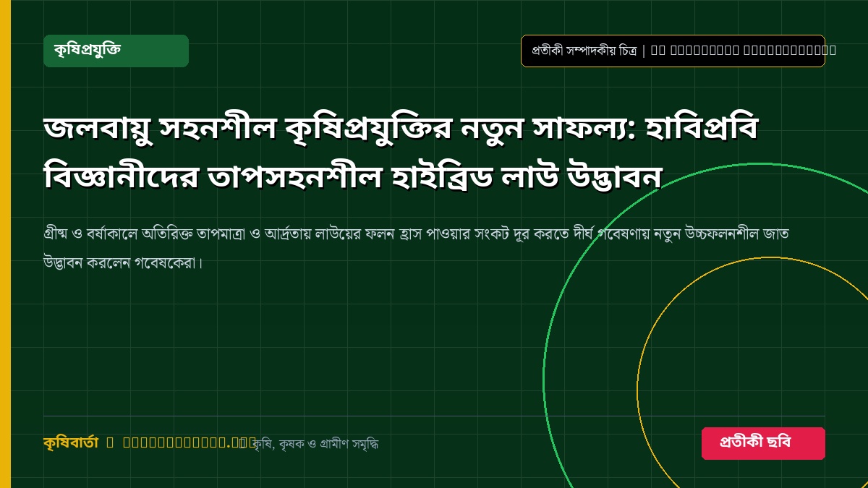Screen dimensions: 868x488
Task: Click the কৃষিবার্তা brand name in footer
Action: tap(70, 442)
